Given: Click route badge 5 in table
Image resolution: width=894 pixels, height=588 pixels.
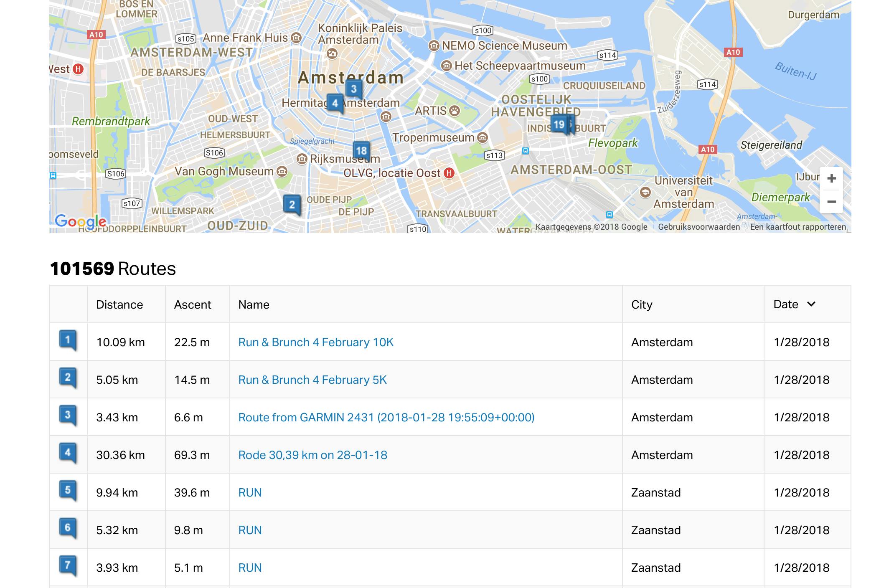Looking at the screenshot, I should [68, 490].
